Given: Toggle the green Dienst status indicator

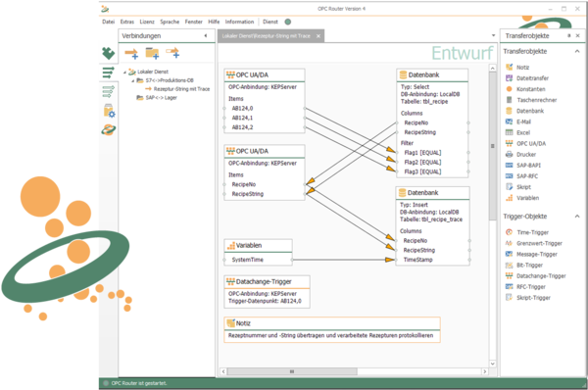Looking at the screenshot, I should click(287, 22).
